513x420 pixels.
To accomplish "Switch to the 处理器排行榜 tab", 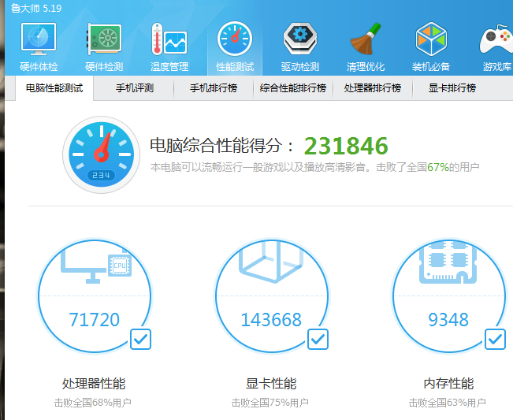I will [373, 88].
